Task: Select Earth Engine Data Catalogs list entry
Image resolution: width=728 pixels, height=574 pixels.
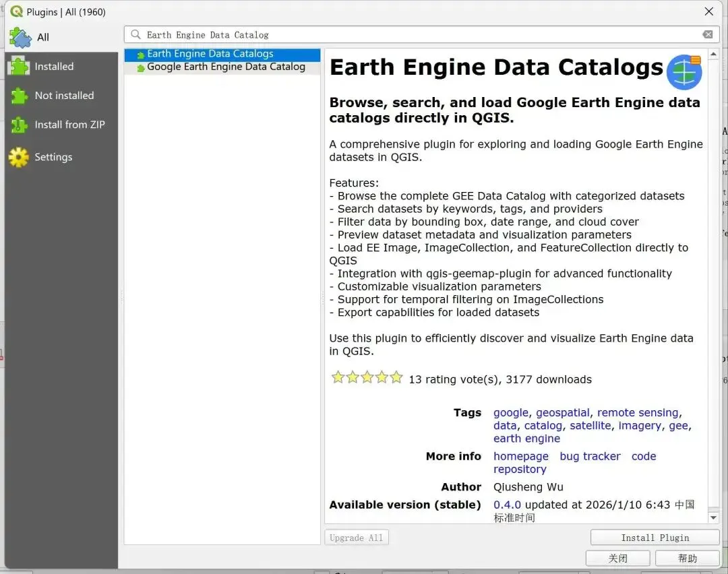Action: (210, 54)
